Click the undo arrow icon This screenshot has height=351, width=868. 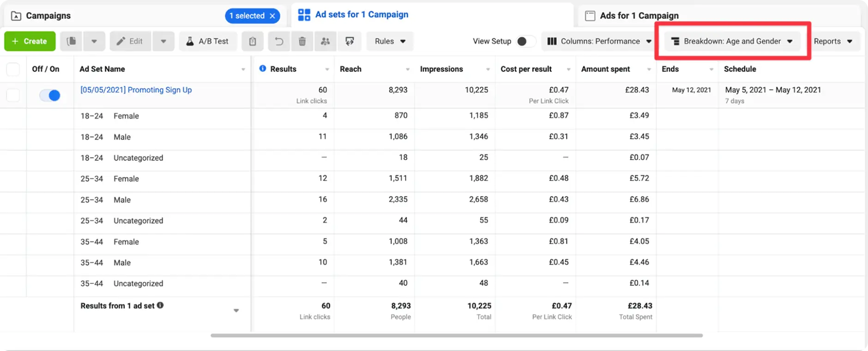coord(279,41)
